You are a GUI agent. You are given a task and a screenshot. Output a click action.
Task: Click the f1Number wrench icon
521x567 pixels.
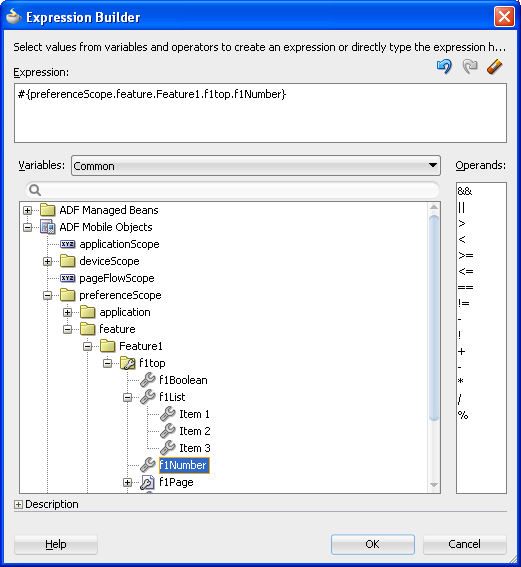pos(148,465)
